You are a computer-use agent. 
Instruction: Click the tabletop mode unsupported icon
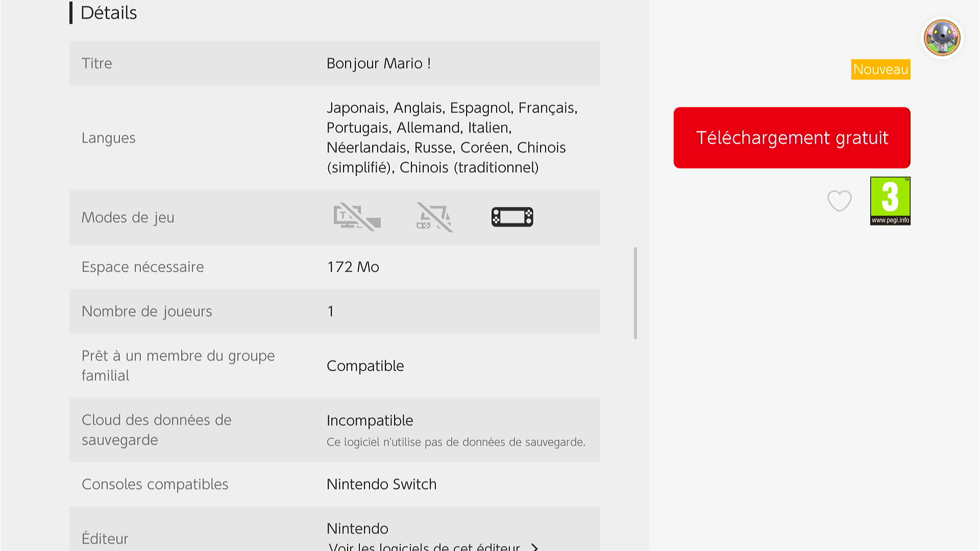pyautogui.click(x=434, y=217)
